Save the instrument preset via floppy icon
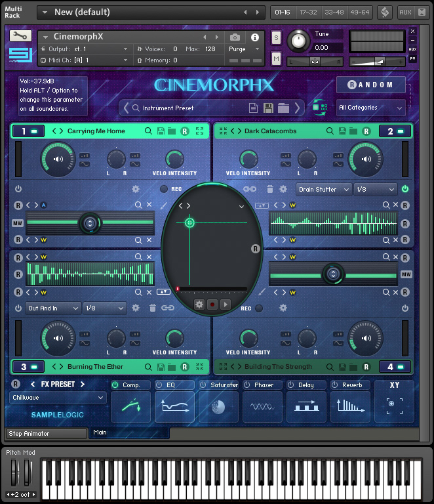 pos(268,108)
